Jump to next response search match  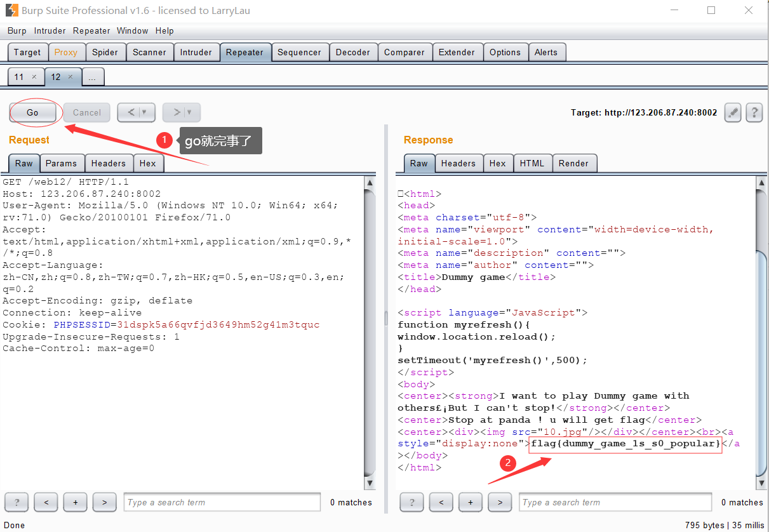(500, 502)
